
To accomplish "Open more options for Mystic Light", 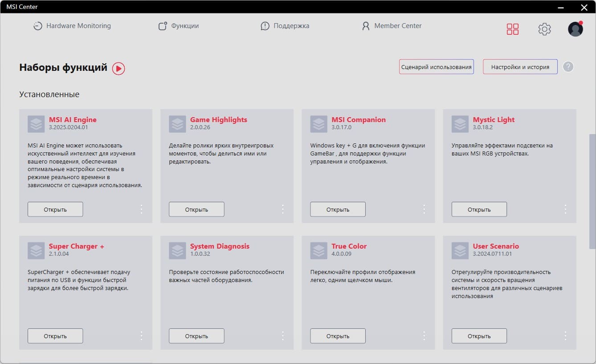I will pyautogui.click(x=565, y=209).
